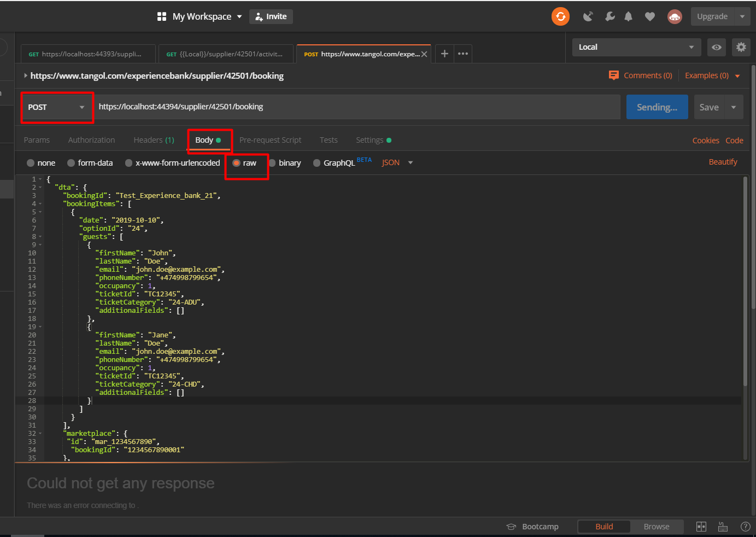This screenshot has width=756, height=537.
Task: Open the two-pane view icon in status bar
Action: (x=701, y=527)
